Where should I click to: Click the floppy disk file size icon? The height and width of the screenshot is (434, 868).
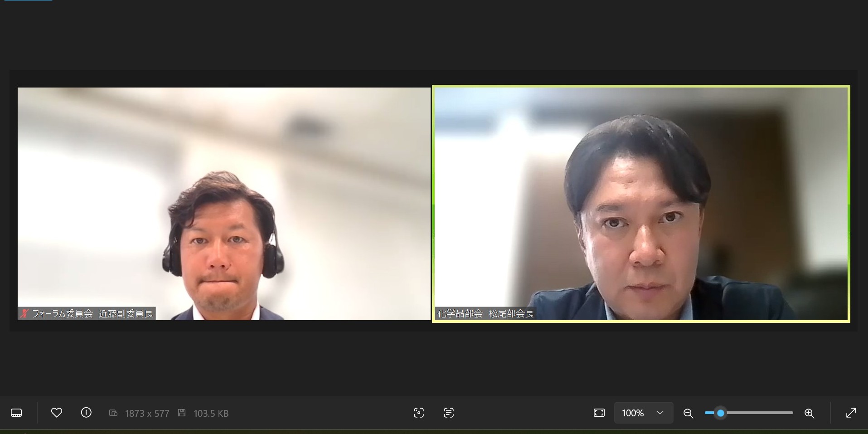pos(182,413)
